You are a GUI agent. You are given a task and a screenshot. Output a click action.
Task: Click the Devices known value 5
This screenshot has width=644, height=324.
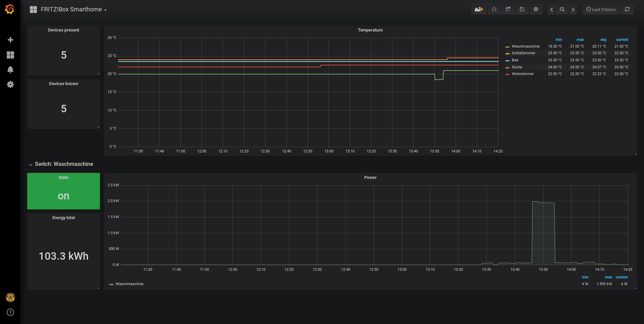pos(64,109)
